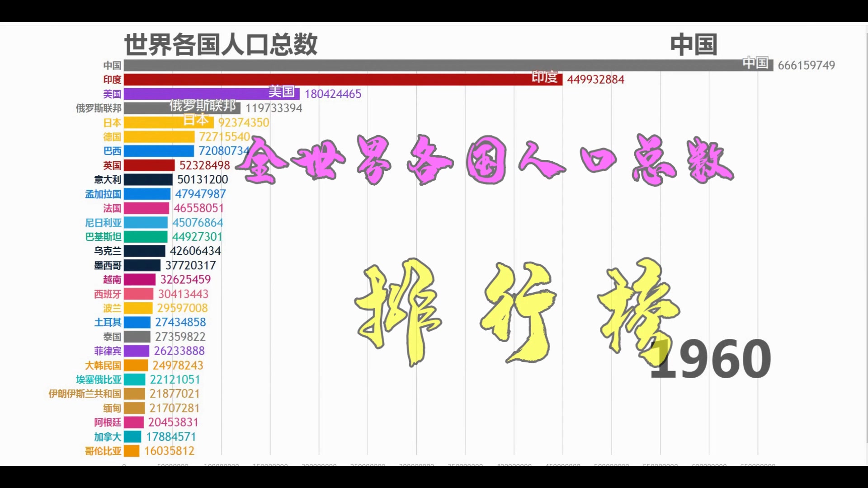The image size is (868, 488).
Task: Click the 西班牙 axis label
Action: (x=108, y=294)
